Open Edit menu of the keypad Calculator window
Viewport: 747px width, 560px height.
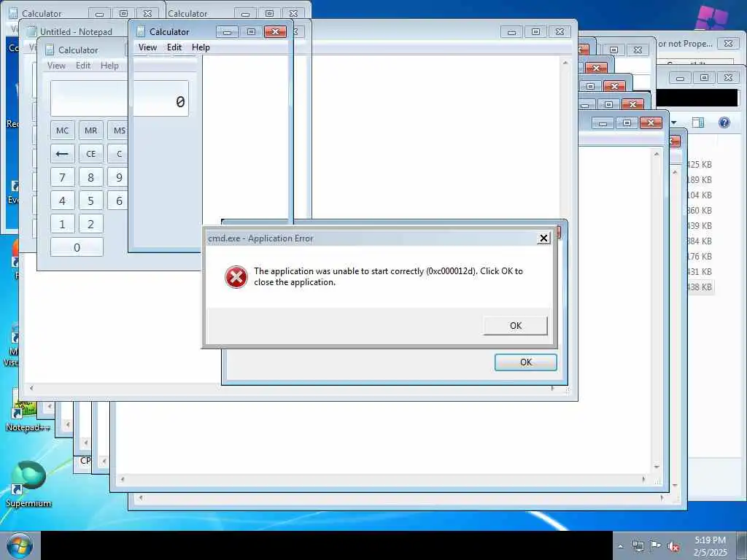[x=83, y=65]
